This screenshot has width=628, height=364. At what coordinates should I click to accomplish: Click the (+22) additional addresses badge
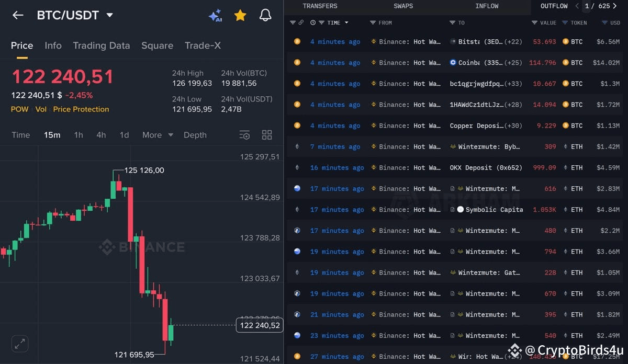coord(513,41)
